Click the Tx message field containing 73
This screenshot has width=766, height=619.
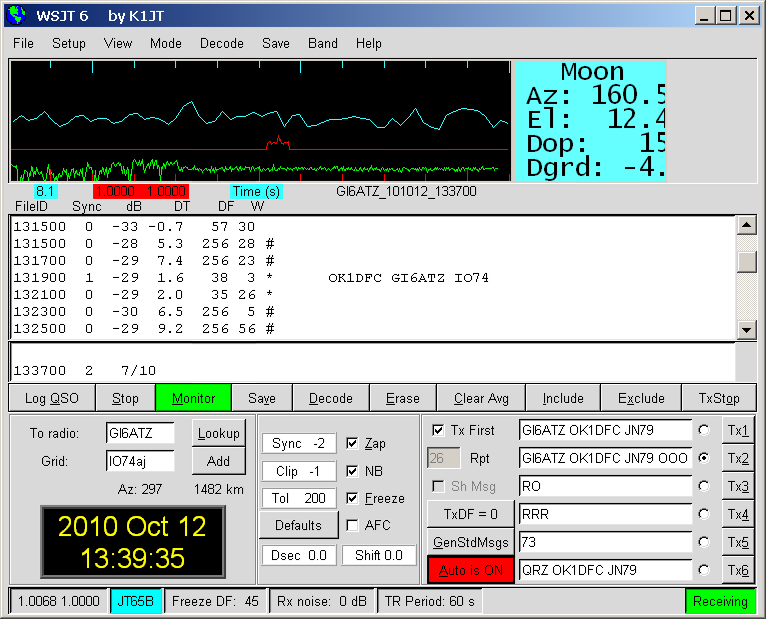coord(605,542)
